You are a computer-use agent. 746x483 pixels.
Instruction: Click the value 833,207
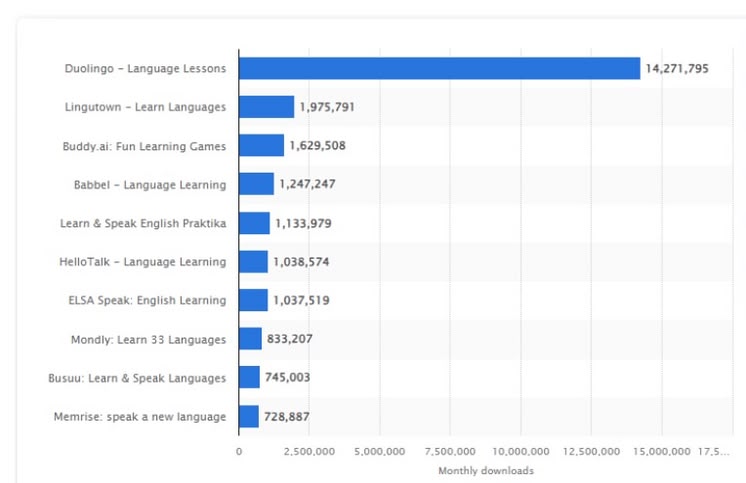(290, 339)
